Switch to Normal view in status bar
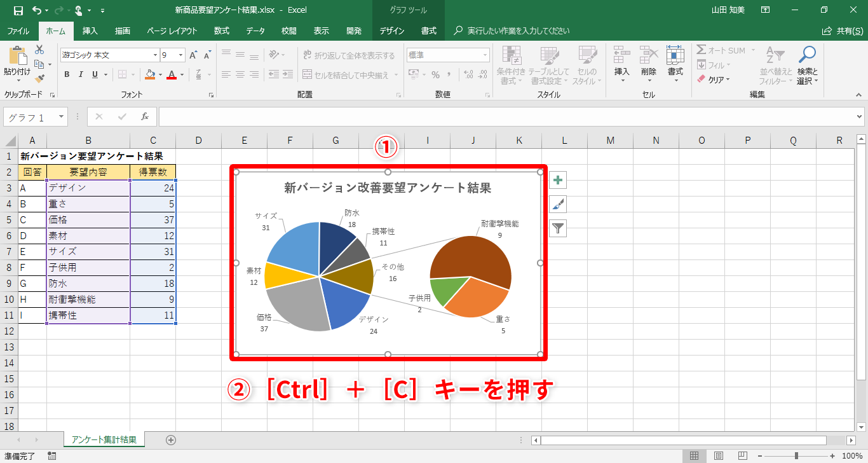 (695, 456)
